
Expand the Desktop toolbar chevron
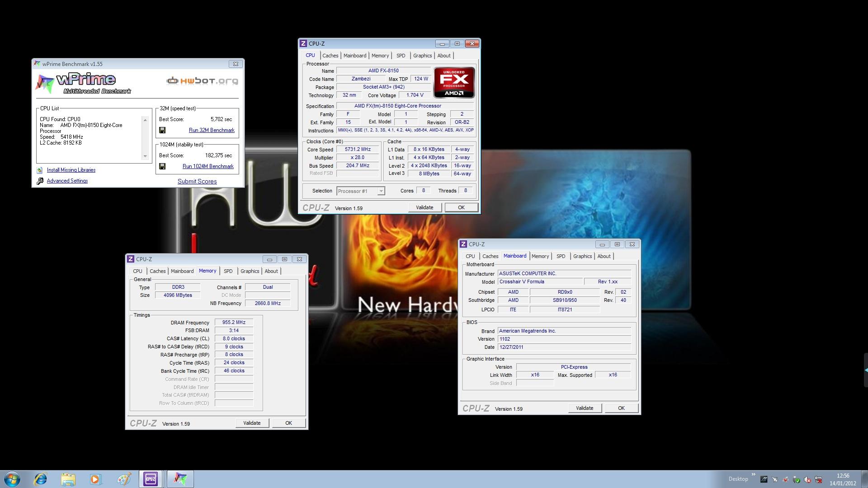[x=754, y=474]
